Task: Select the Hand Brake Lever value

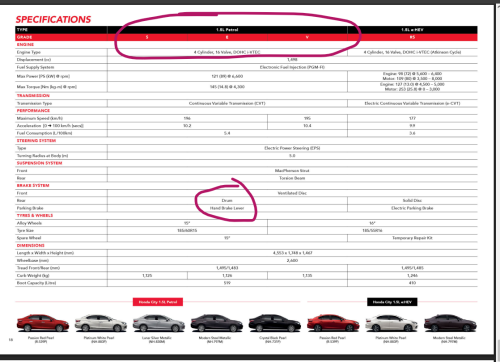Action: [x=227, y=208]
